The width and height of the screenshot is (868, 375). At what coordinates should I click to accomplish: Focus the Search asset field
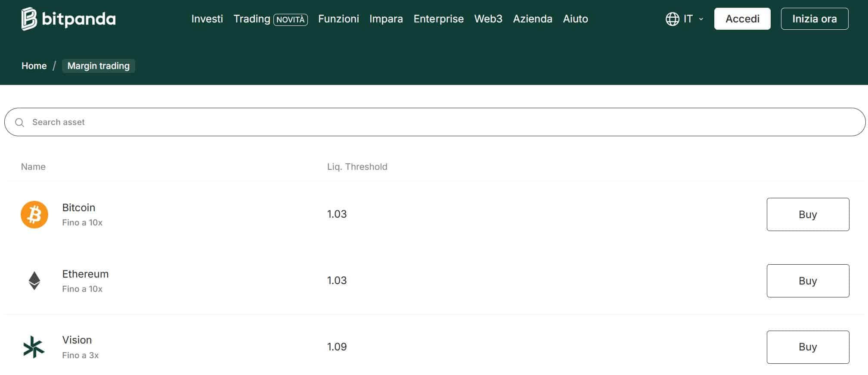pyautogui.click(x=435, y=122)
